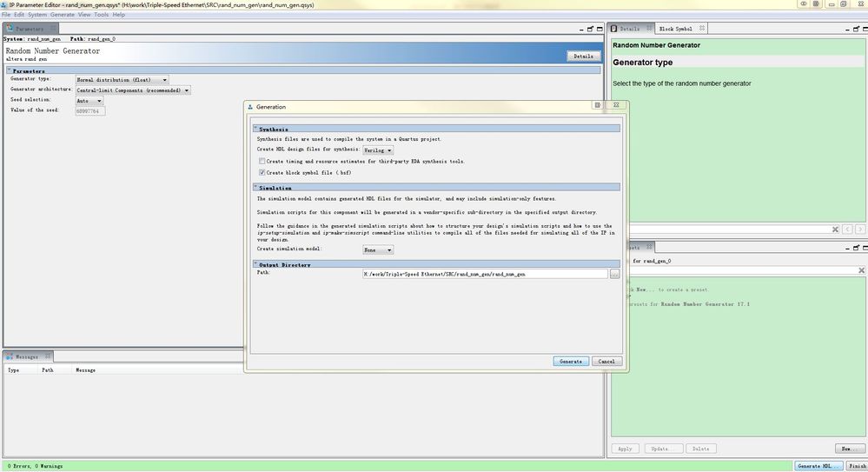Detach the Parameters panel
This screenshot has width=868, height=472.
click(x=590, y=30)
